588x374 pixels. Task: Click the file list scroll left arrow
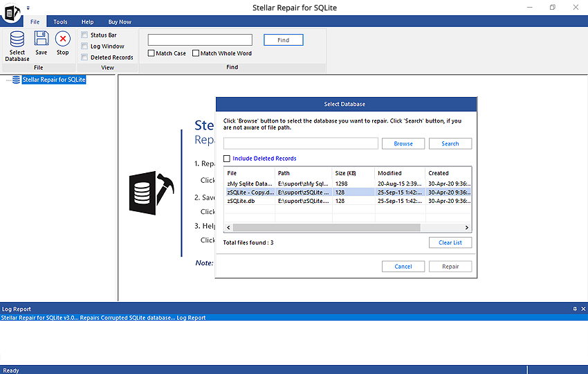[x=229, y=228]
